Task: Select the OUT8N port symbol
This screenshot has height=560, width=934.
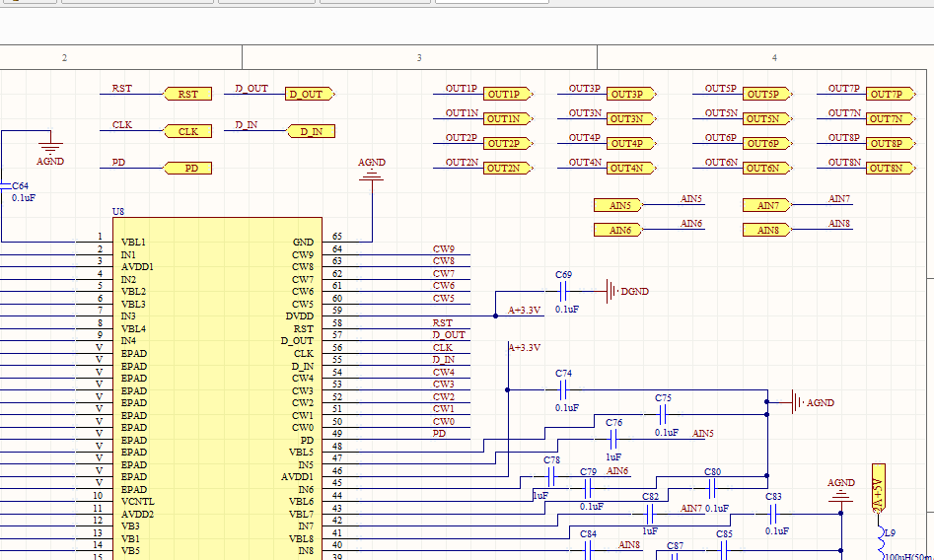Action: coord(888,169)
